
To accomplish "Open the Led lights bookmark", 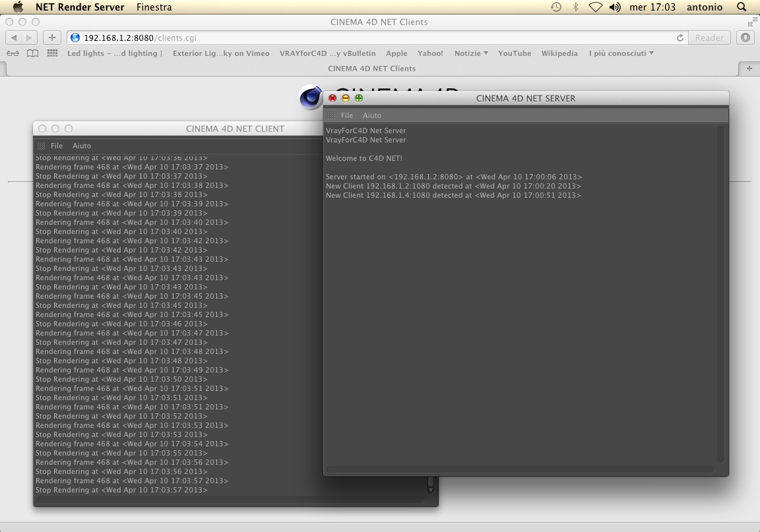I will coord(114,53).
